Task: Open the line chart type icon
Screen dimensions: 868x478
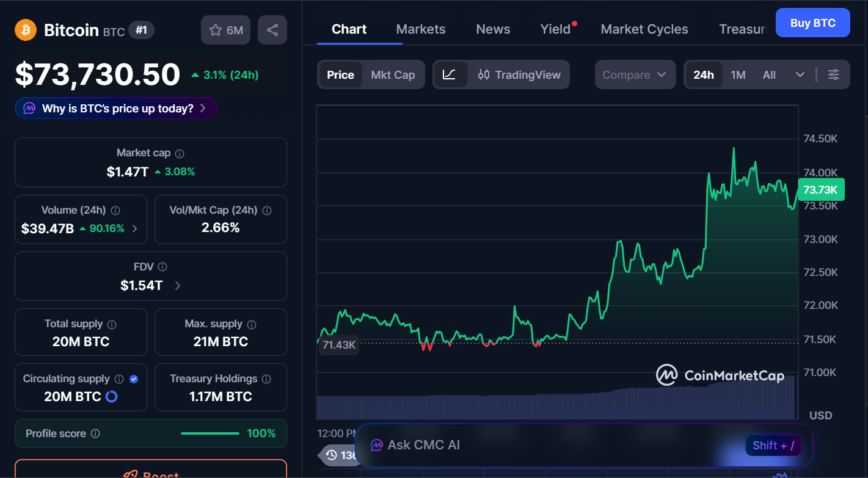Action: coord(450,74)
